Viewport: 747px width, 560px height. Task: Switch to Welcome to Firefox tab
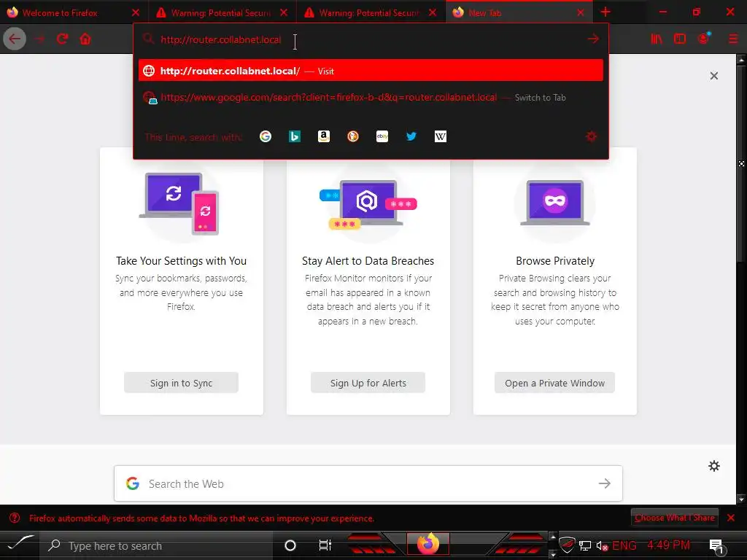click(x=74, y=12)
